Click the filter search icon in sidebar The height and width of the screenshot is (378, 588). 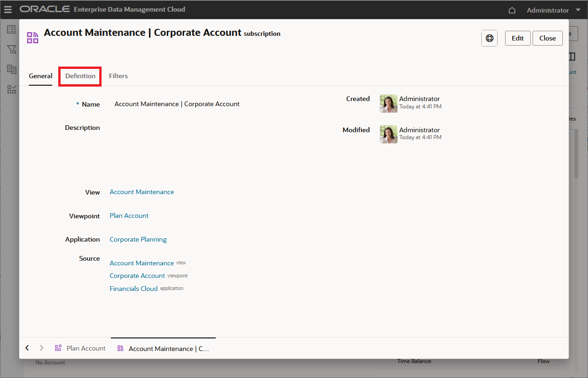11,49
